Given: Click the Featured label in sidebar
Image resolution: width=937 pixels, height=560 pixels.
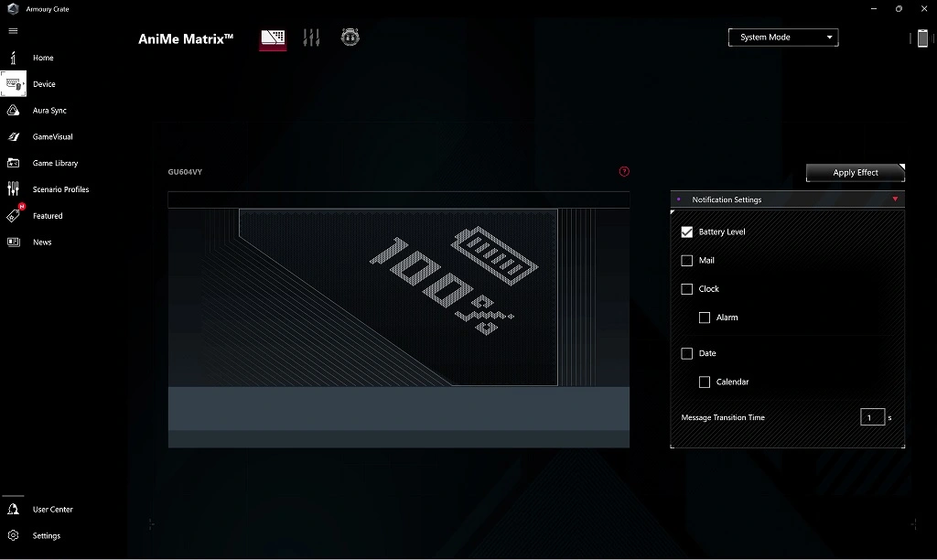Looking at the screenshot, I should click(x=48, y=215).
